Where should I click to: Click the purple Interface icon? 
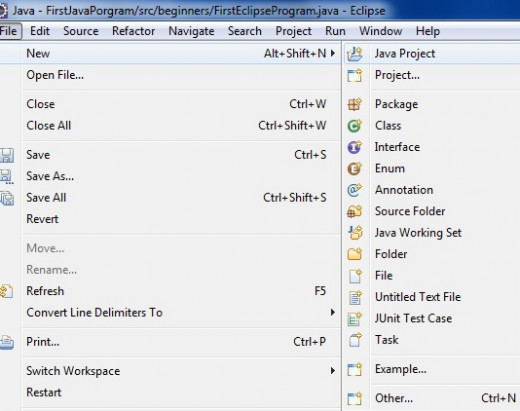point(354,147)
